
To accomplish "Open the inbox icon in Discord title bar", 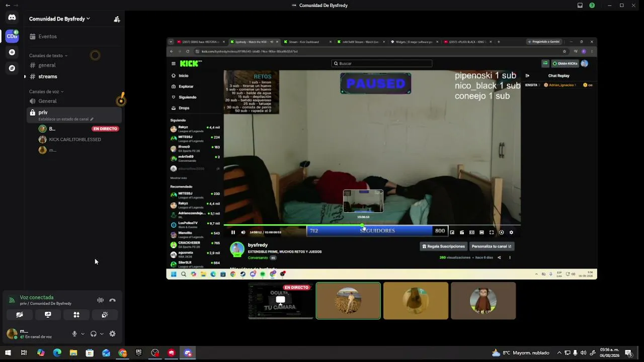I will click(x=580, y=6).
